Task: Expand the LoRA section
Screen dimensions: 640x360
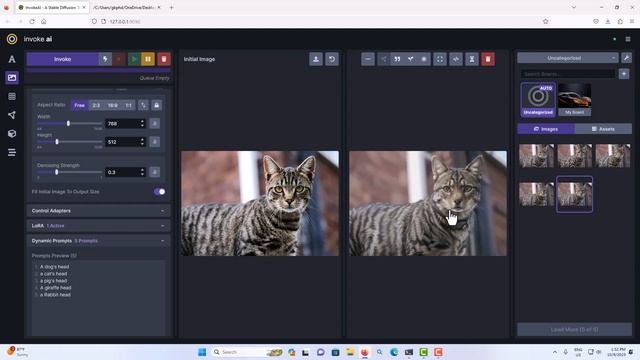Action: tap(98, 226)
